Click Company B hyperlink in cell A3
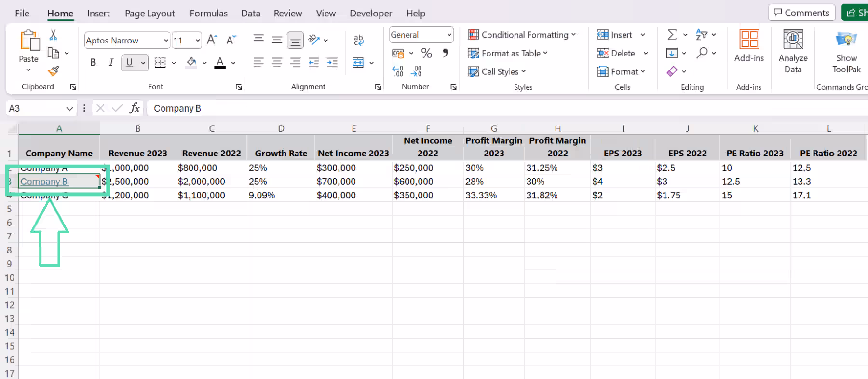Screen dimensions: 868x379 pos(44,182)
